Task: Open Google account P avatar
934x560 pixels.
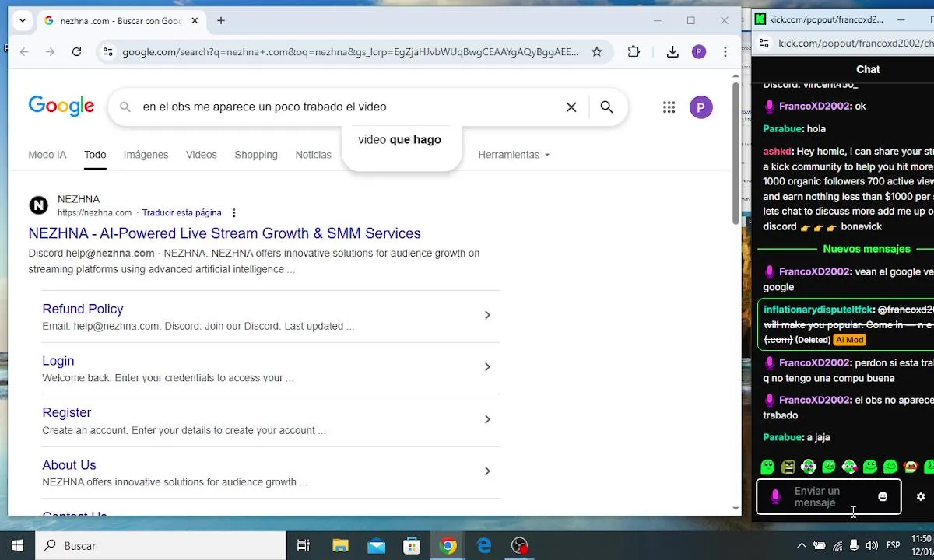Action: (701, 107)
